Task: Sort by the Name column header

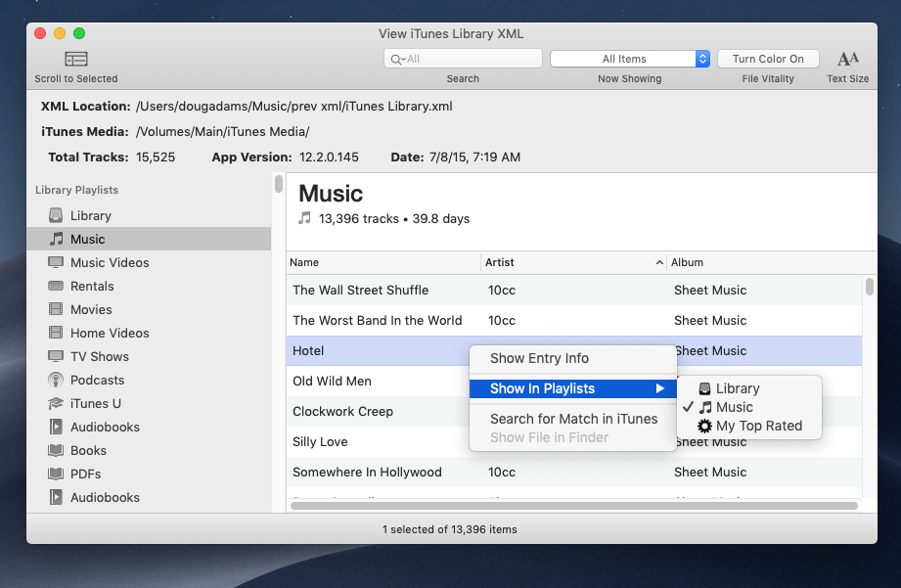Action: [x=383, y=262]
